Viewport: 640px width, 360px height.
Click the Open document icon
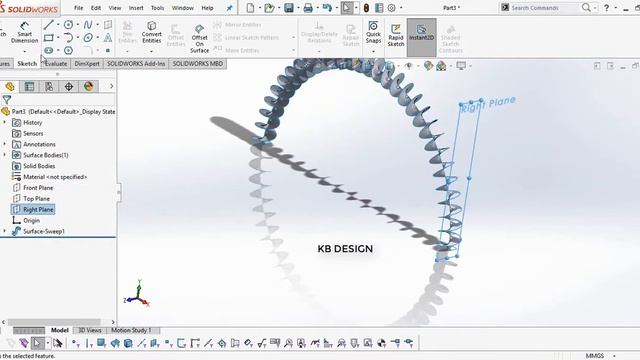269,8
